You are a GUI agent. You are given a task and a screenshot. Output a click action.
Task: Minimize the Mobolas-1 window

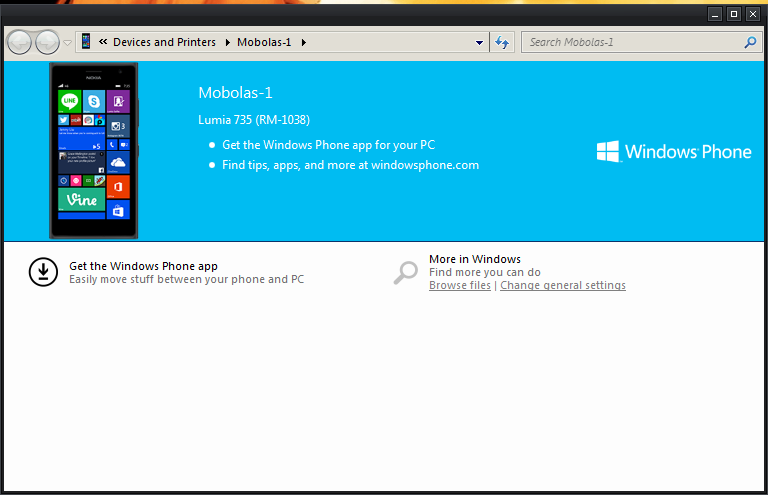[715, 14]
